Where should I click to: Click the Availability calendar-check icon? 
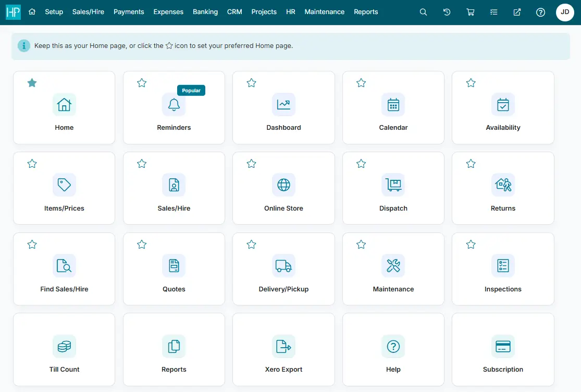tap(503, 104)
